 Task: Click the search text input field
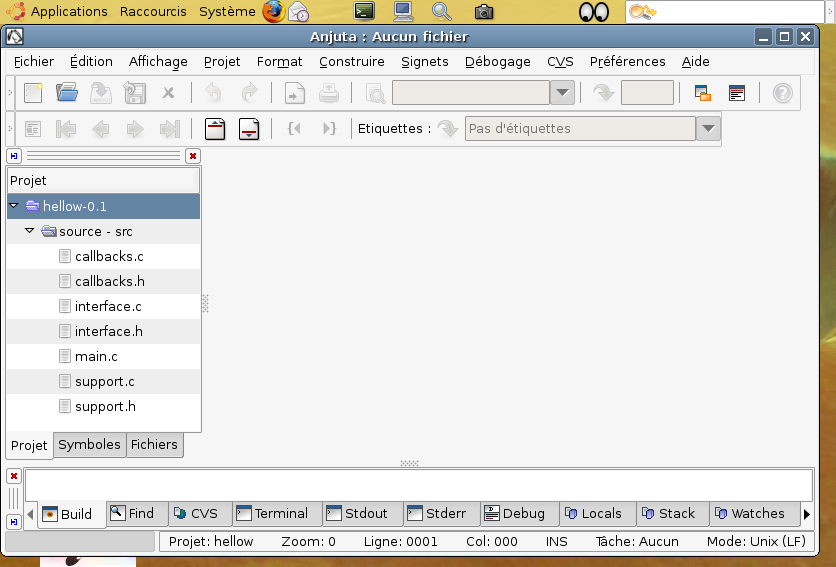click(x=471, y=93)
